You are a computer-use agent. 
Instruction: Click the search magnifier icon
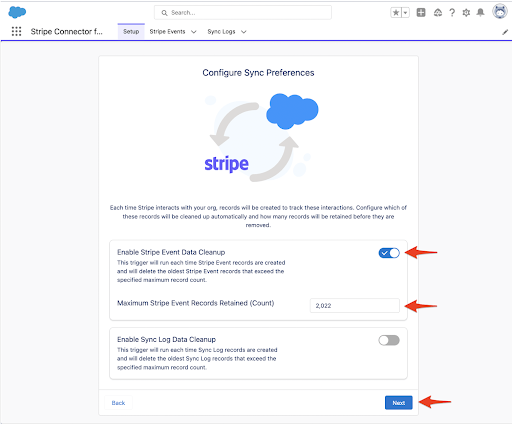click(x=164, y=13)
